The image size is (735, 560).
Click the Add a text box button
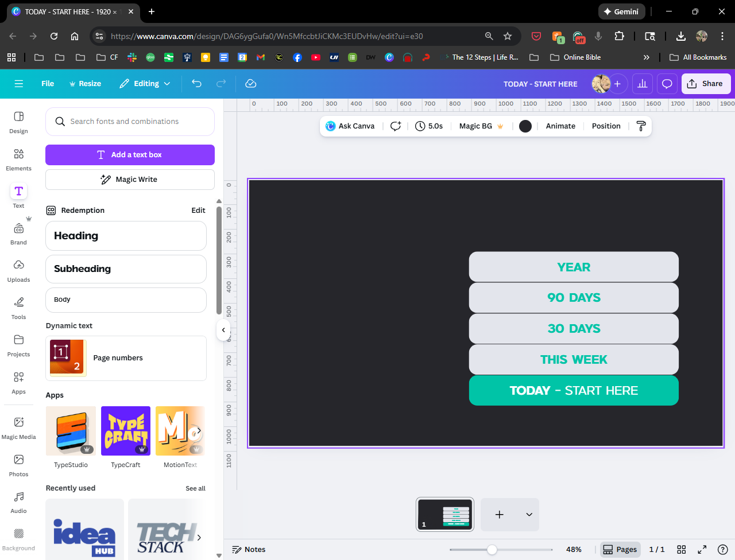click(x=130, y=155)
